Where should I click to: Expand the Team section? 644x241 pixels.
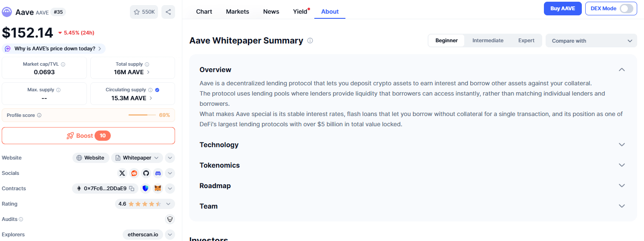point(622,206)
